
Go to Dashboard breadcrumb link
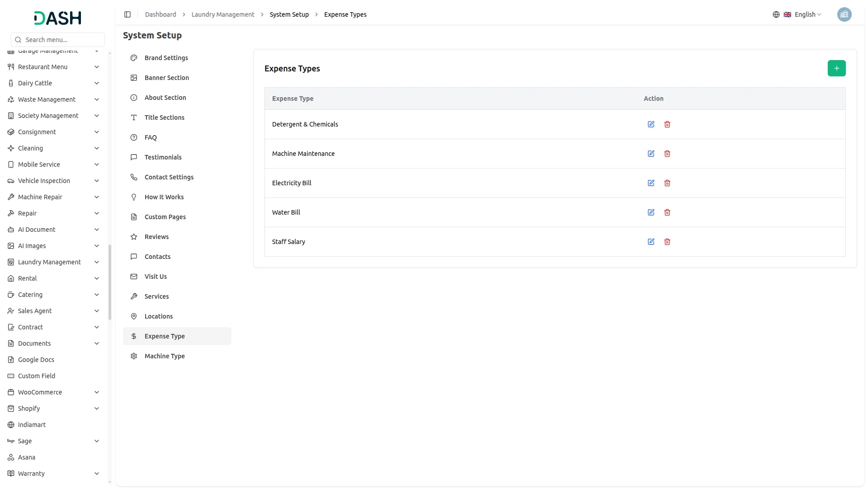pyautogui.click(x=160, y=14)
